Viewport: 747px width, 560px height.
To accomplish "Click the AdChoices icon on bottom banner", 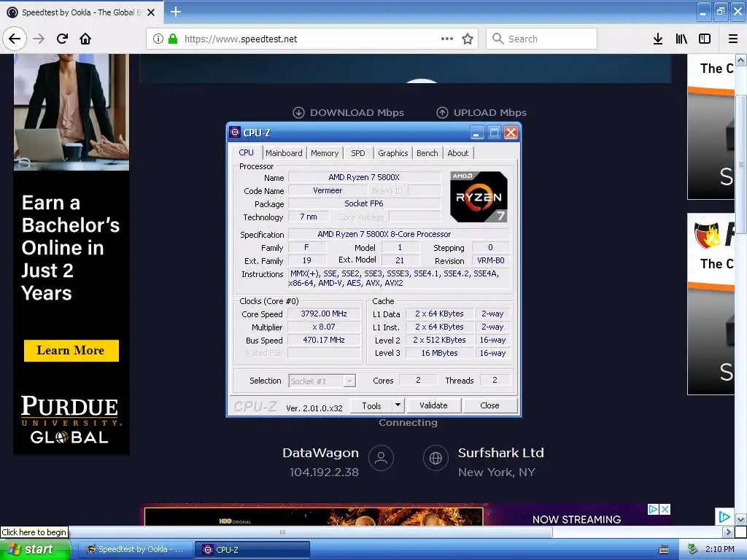I will pyautogui.click(x=653, y=509).
